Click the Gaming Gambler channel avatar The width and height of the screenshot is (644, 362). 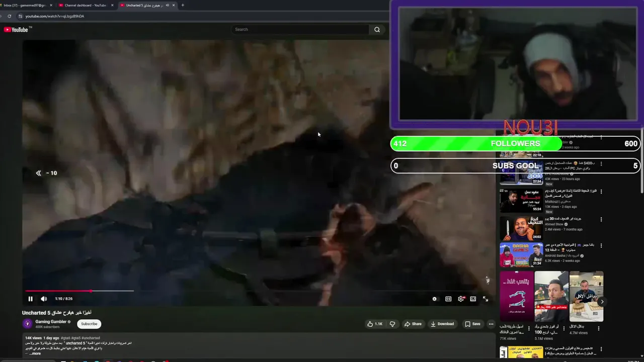[27, 324]
